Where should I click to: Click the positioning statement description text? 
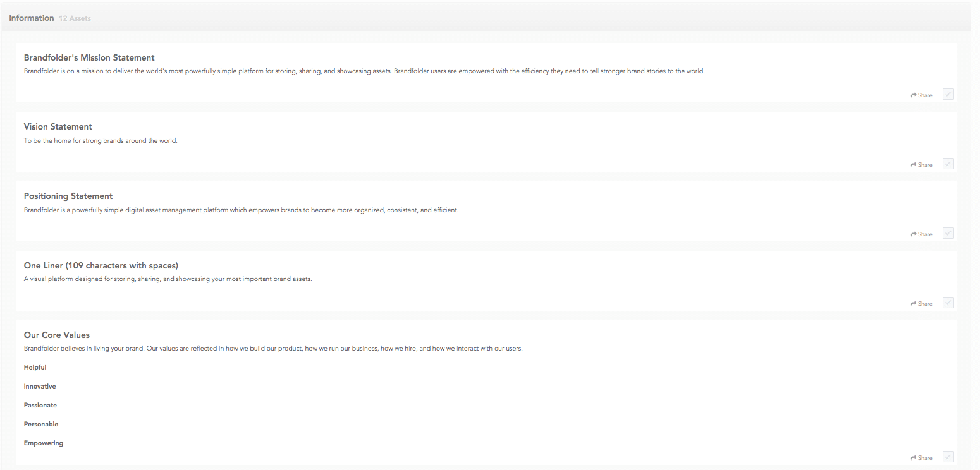click(242, 210)
